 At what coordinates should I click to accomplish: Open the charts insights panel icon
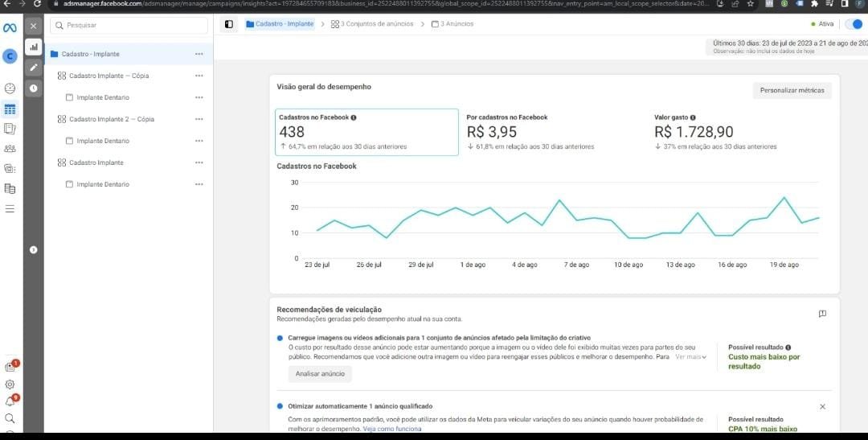click(34, 47)
